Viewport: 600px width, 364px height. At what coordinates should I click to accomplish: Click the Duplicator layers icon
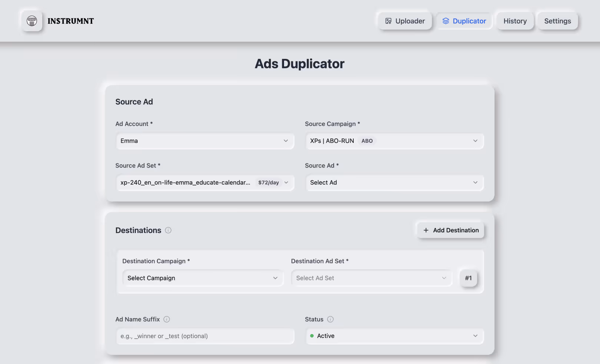pos(446,21)
